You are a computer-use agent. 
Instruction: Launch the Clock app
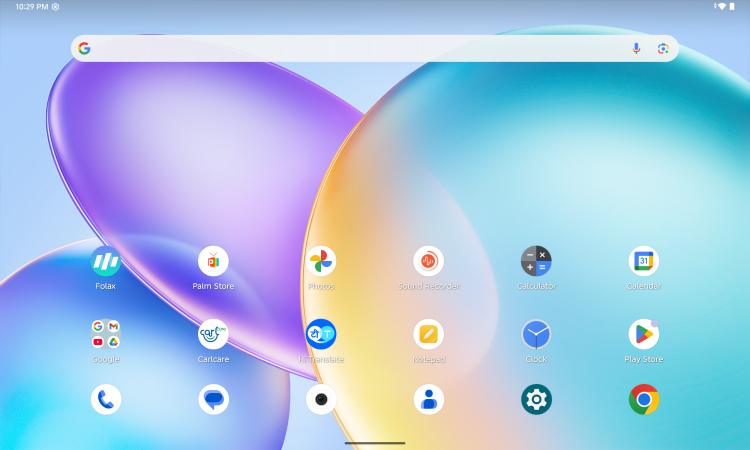[536, 334]
